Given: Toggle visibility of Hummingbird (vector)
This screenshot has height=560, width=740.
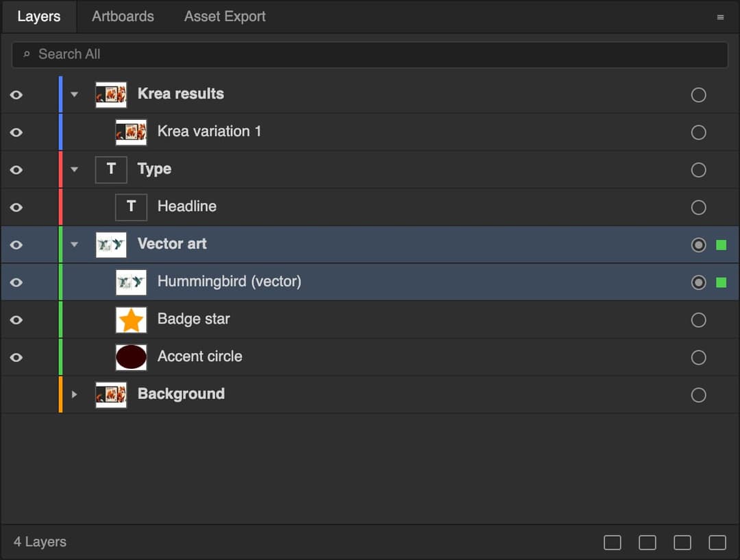Looking at the screenshot, I should click(x=16, y=282).
